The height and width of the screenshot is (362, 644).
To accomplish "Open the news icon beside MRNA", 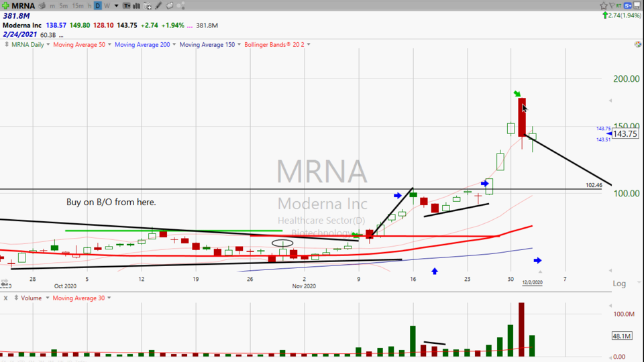I will [x=42, y=5].
